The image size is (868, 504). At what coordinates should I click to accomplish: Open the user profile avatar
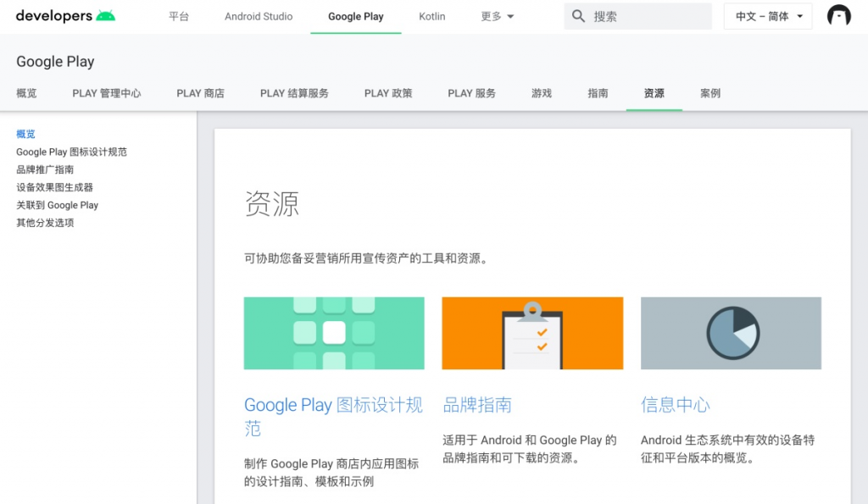pyautogui.click(x=838, y=16)
